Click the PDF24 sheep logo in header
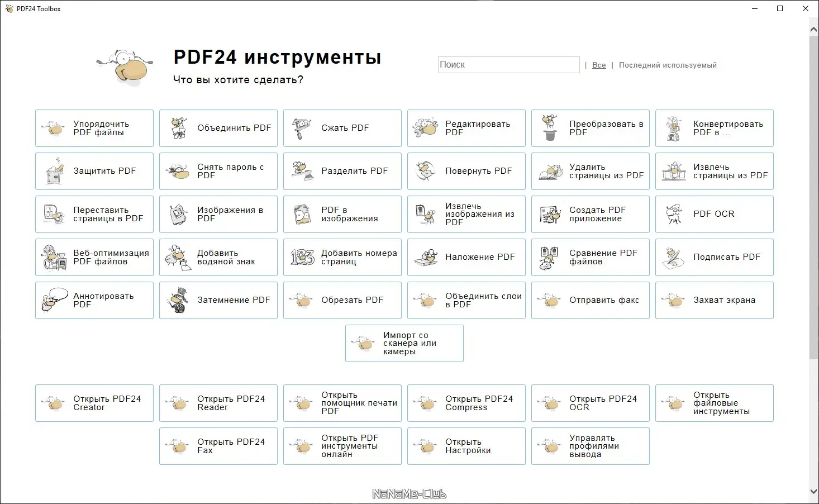This screenshot has width=819, height=504. point(125,67)
